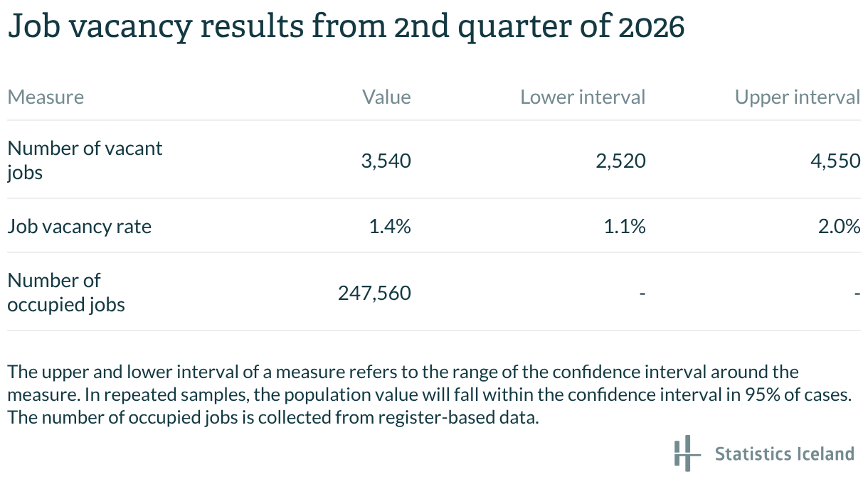Click the Upper interval column header
Viewport: 868px width, 489px height.
click(x=798, y=97)
